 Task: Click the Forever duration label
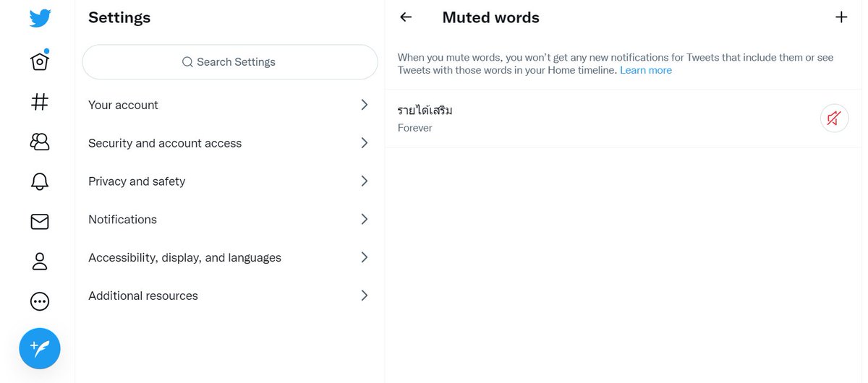[x=415, y=128]
